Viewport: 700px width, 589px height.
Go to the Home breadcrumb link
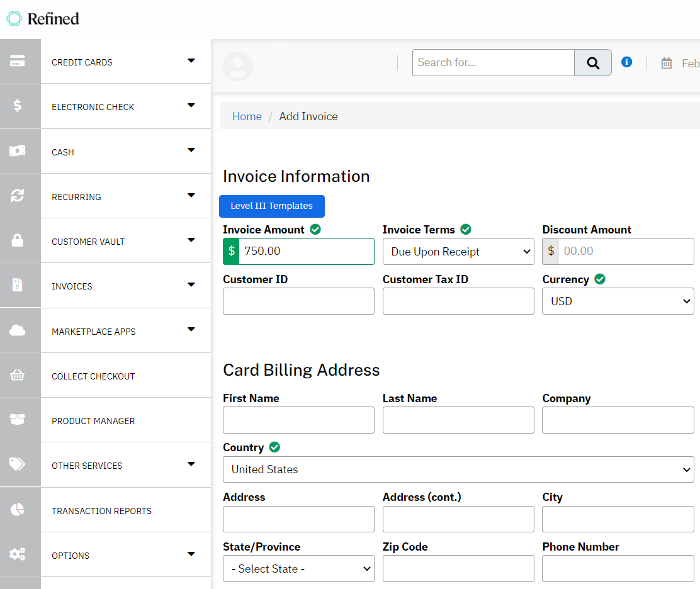click(x=247, y=116)
